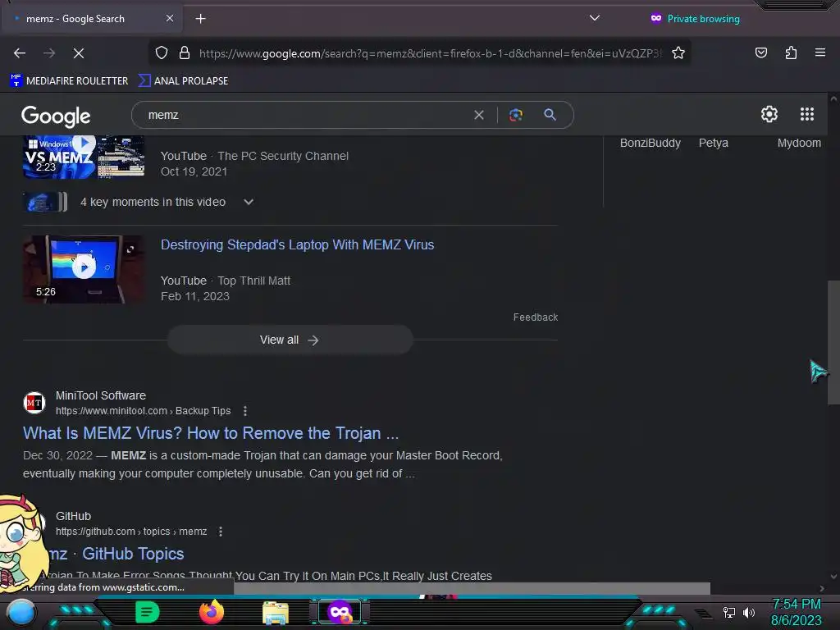This screenshot has width=840, height=630.
Task: Play Windows VS MEMZ video thumbnail
Action: click(84, 157)
